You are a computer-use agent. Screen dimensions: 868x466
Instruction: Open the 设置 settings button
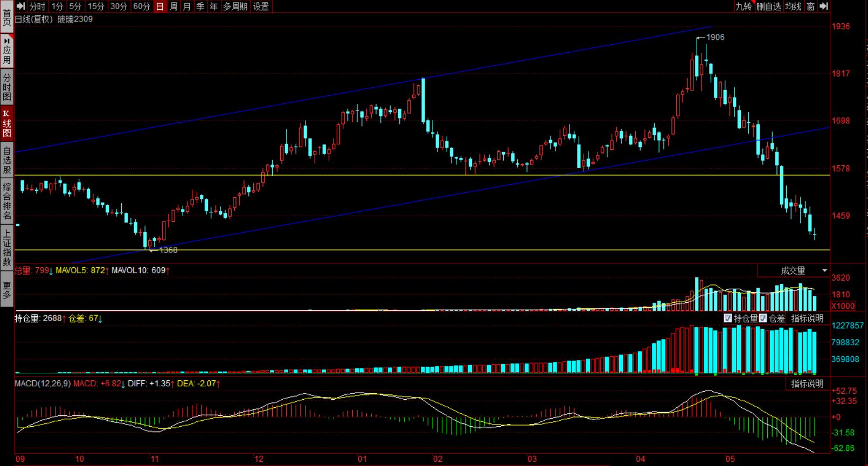point(261,6)
